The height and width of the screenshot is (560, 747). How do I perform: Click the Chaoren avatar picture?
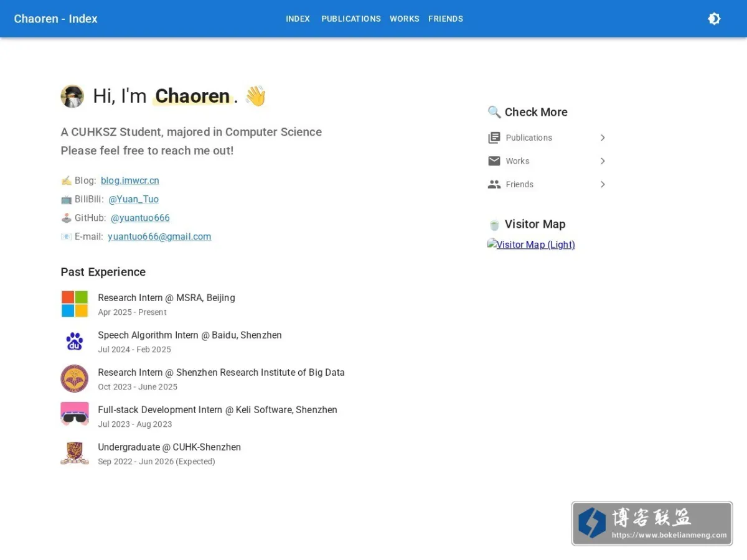point(72,96)
